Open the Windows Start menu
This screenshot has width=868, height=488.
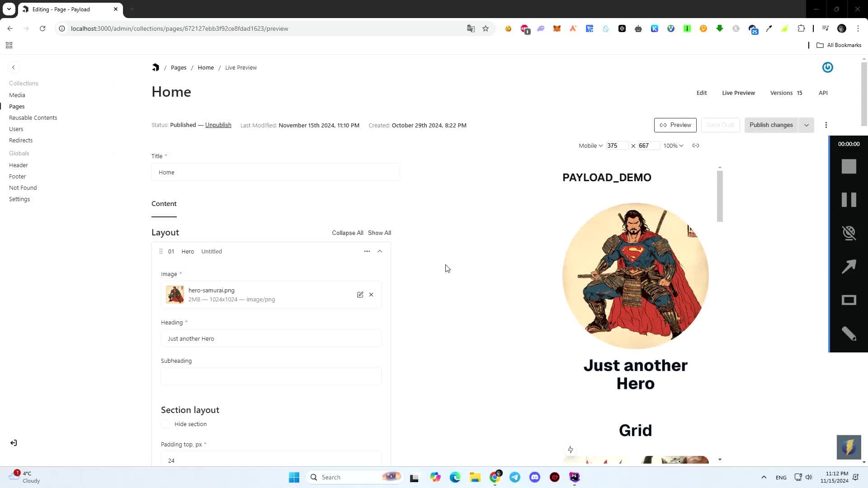pyautogui.click(x=294, y=477)
